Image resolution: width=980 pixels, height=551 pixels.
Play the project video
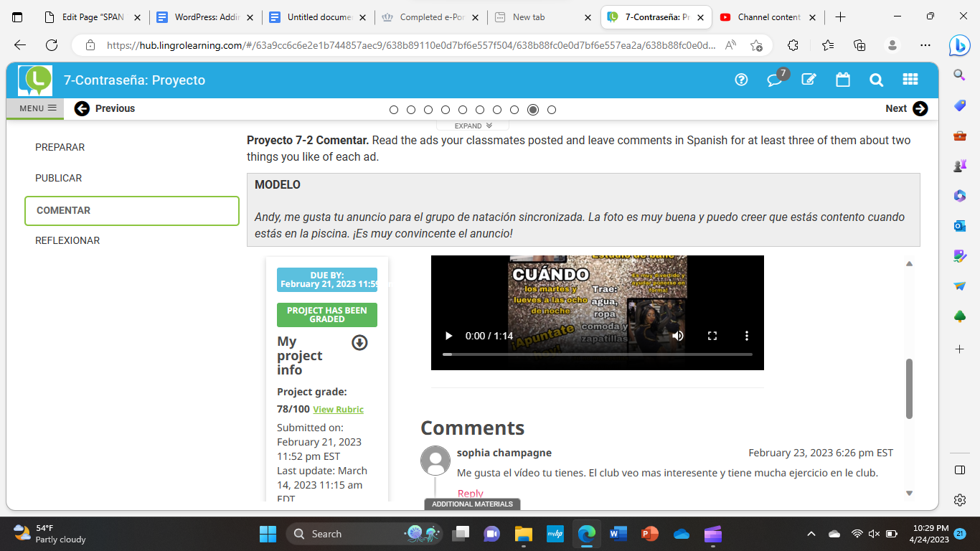(449, 336)
